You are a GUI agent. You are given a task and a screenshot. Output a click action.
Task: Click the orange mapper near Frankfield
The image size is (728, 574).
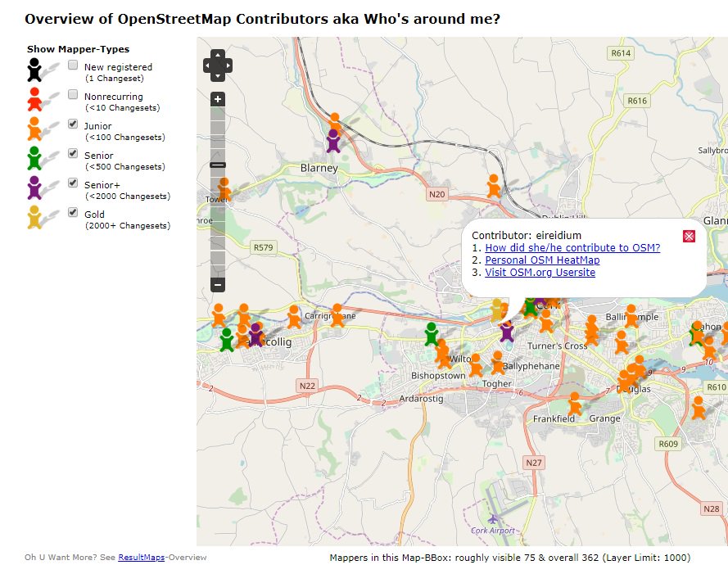pyautogui.click(x=575, y=404)
